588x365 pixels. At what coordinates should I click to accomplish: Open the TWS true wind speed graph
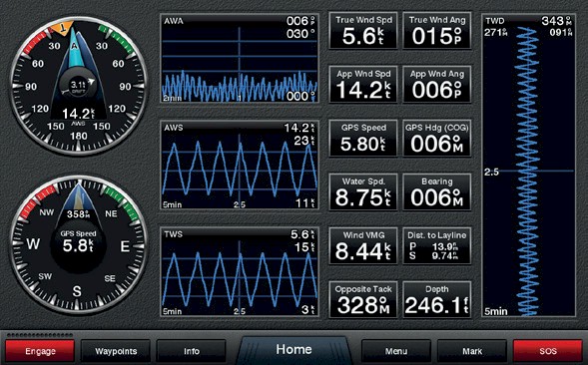[x=240, y=272]
